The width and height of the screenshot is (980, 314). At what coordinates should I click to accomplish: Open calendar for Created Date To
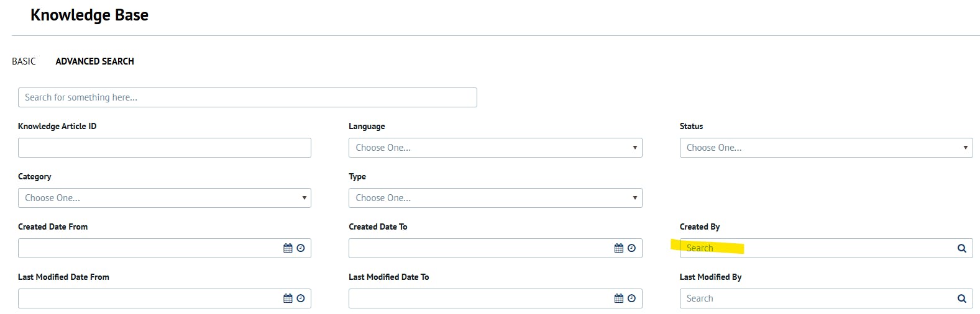618,248
